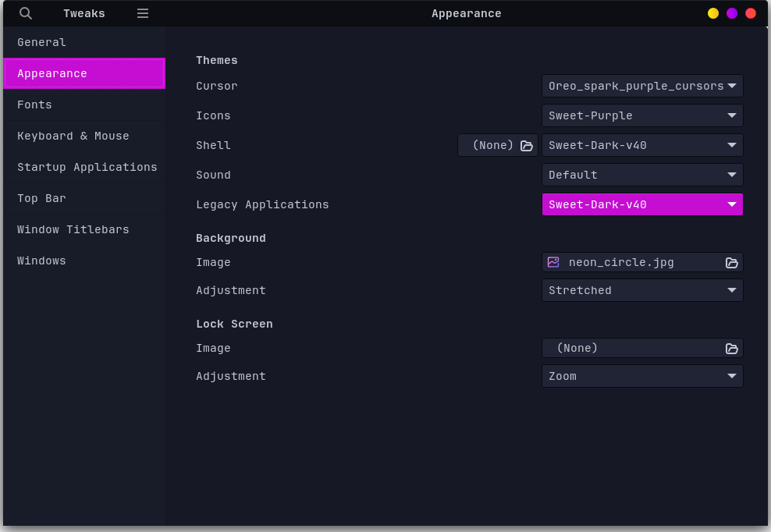Open the hamburger menu next to Tweaks
Image resolution: width=771 pixels, height=532 pixels.
click(x=142, y=13)
